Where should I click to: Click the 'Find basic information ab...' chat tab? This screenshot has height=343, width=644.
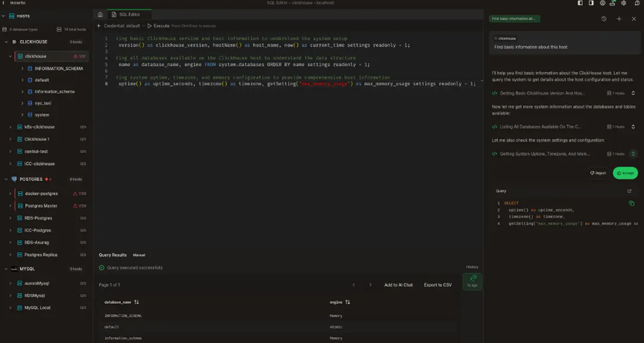coord(514,19)
